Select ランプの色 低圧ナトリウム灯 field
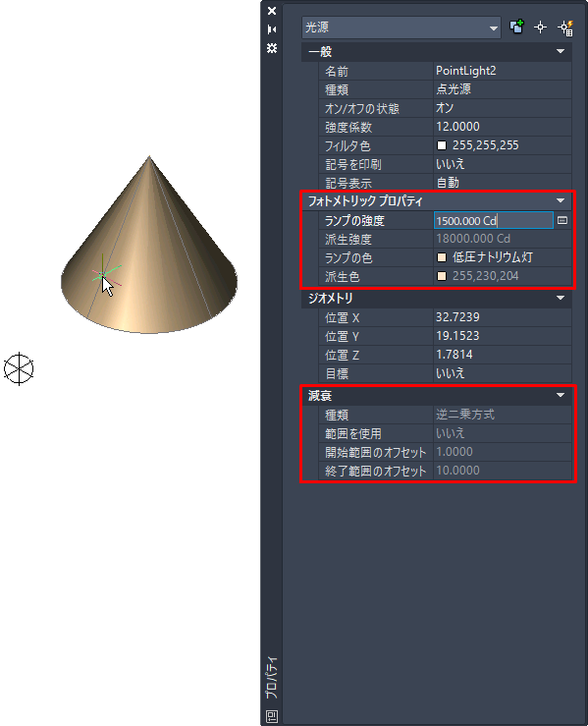The width and height of the screenshot is (588, 726). 502,257
